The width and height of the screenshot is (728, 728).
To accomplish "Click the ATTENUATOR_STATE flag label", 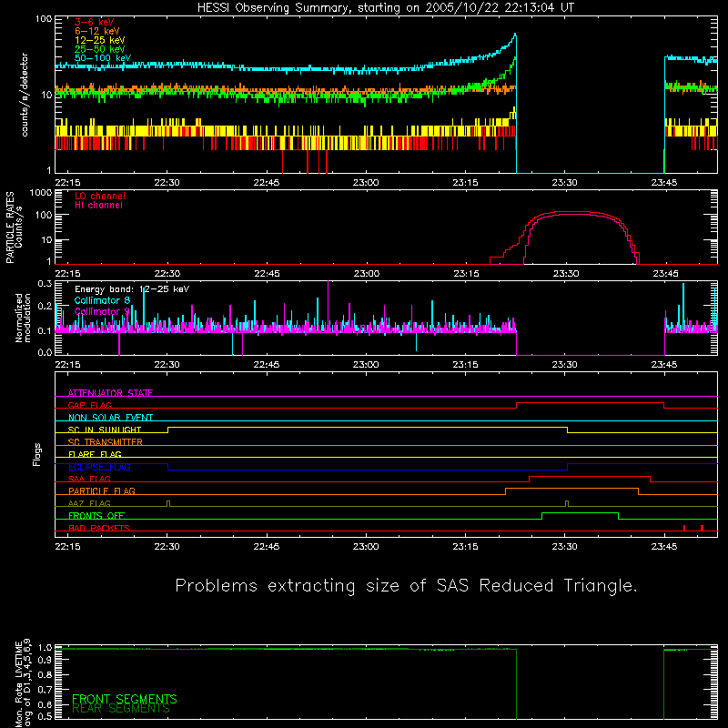I will (x=110, y=393).
